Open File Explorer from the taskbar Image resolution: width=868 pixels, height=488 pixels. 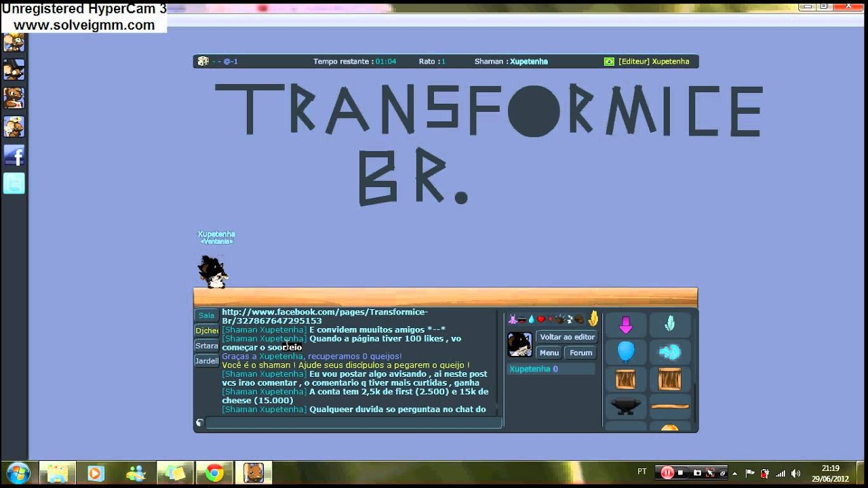(57, 472)
